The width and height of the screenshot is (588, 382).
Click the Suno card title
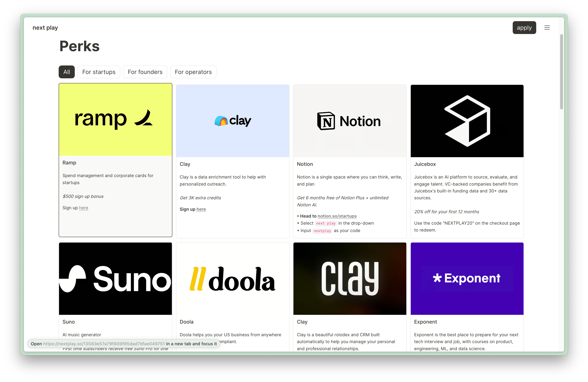click(x=68, y=322)
